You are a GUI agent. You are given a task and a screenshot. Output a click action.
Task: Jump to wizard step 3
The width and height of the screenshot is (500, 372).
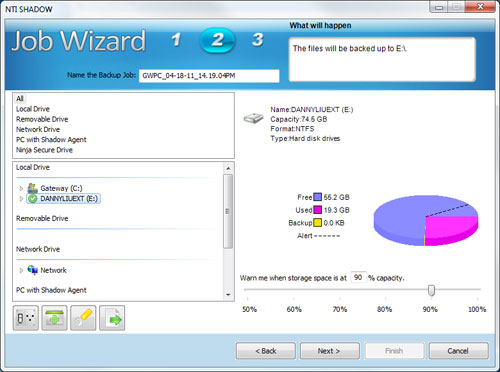pos(257,40)
